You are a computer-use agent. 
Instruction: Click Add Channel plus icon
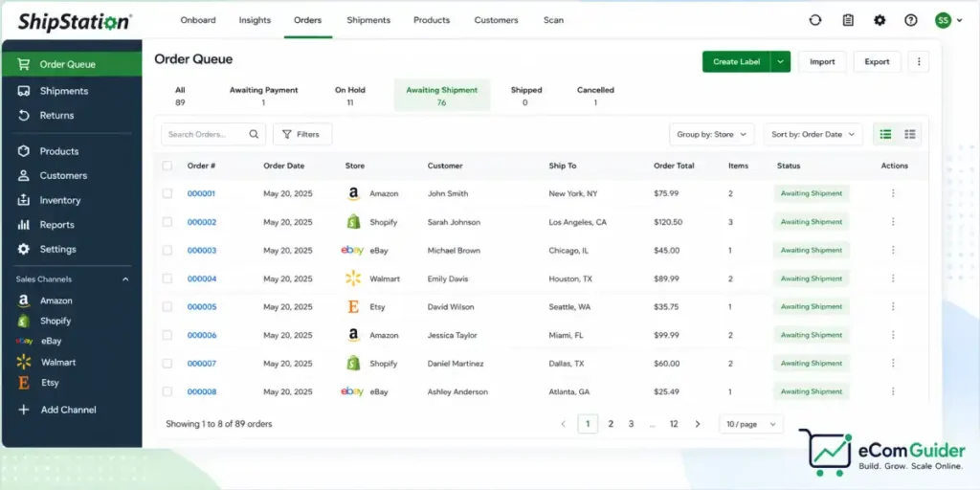click(x=24, y=410)
